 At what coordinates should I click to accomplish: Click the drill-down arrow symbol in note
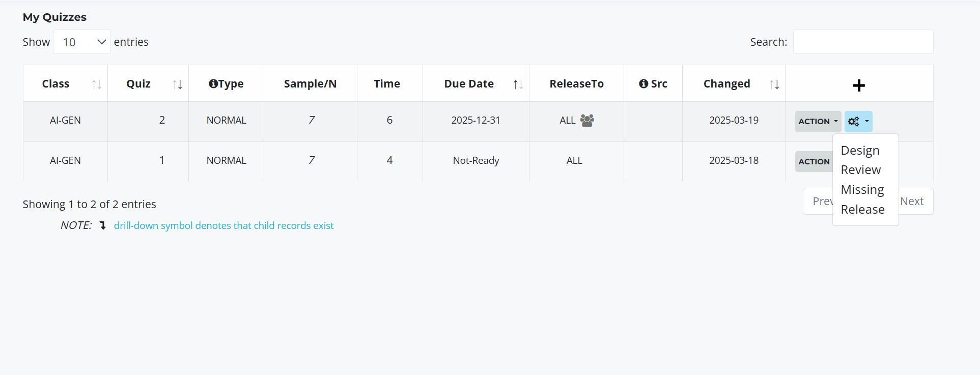click(102, 225)
